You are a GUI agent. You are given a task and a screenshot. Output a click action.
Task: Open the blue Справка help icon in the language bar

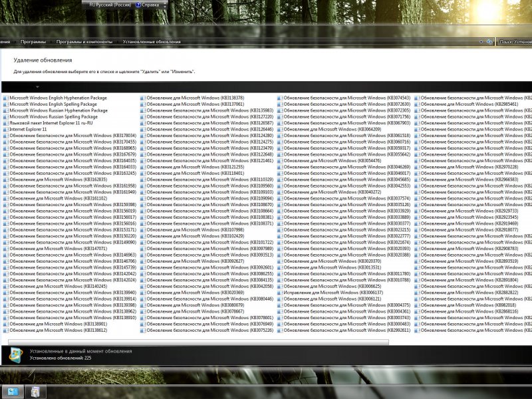point(138,5)
